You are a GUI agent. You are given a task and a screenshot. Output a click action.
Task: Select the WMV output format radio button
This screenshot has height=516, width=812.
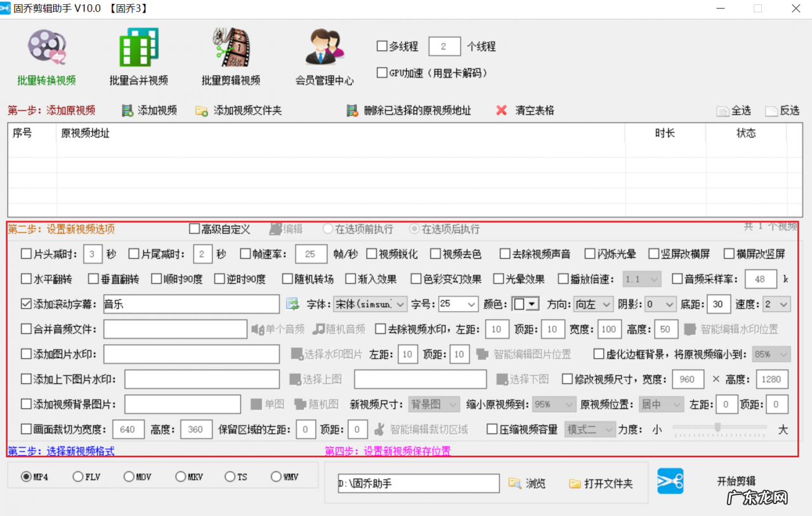[275, 476]
